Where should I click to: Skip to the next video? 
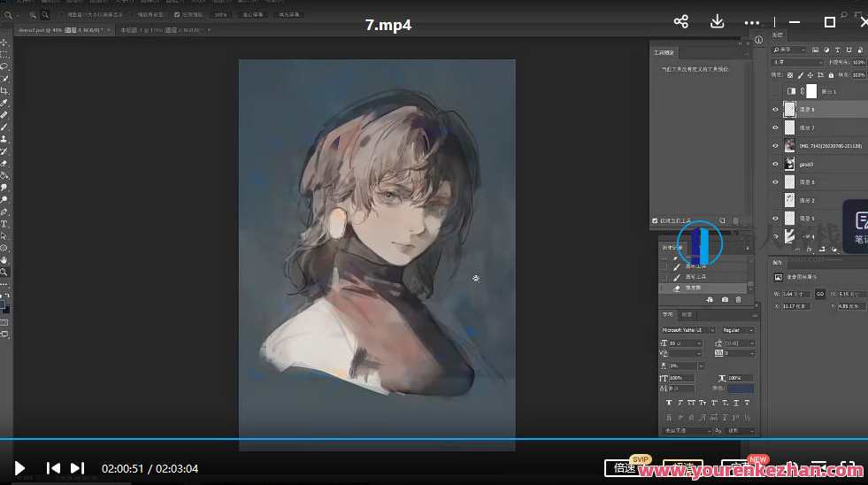point(77,467)
